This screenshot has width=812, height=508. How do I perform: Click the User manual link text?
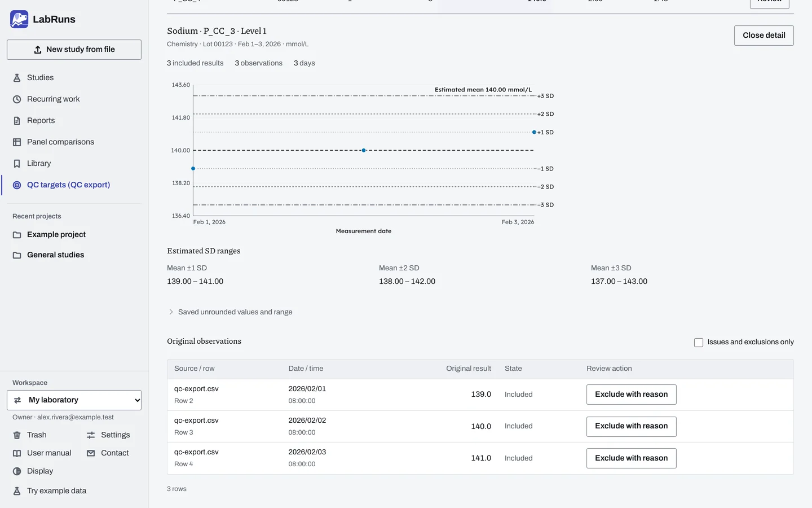49,453
